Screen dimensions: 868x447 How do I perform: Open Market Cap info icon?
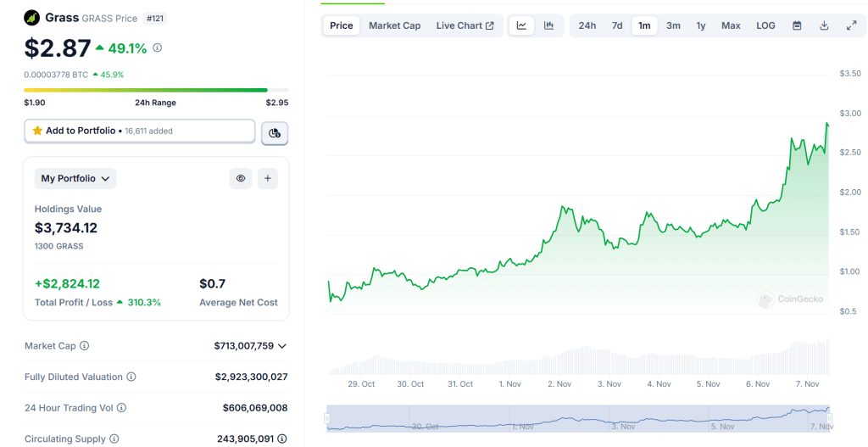coord(85,345)
